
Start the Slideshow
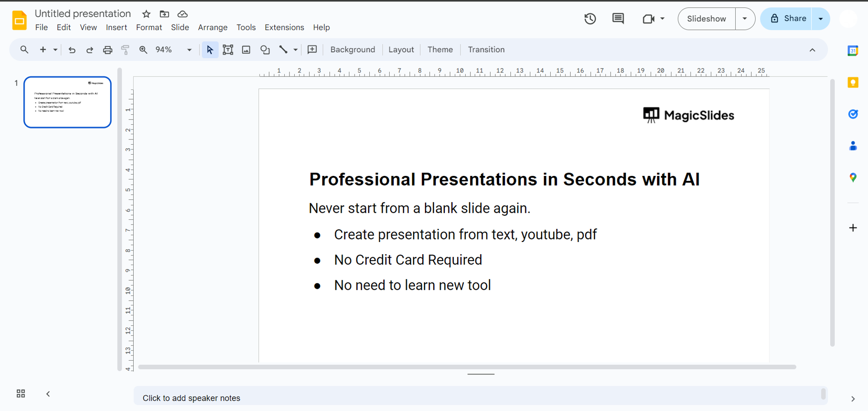point(707,19)
